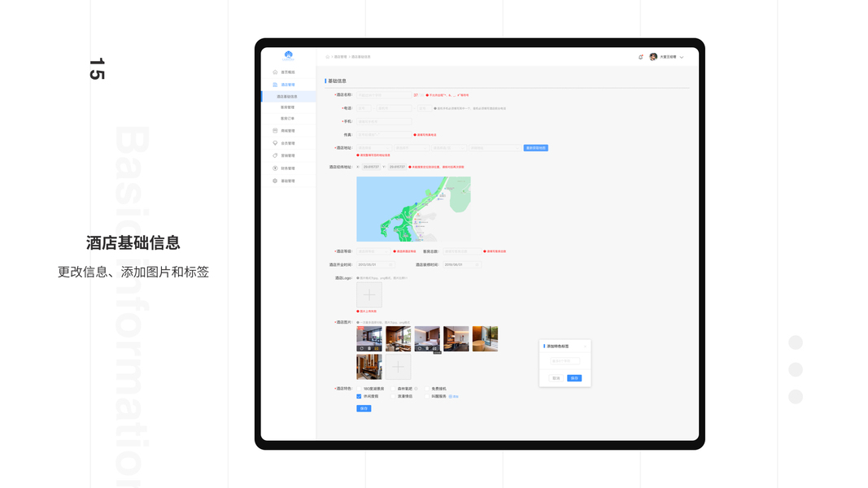Open the district dropdown in 酒店地址
The width and height of the screenshot is (868, 488).
(449, 148)
